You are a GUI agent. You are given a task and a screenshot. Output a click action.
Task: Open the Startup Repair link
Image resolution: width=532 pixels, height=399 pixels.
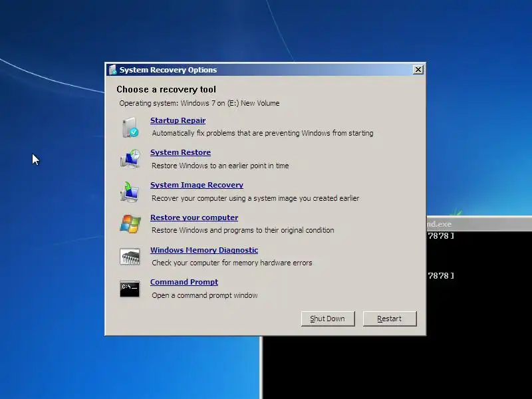[x=178, y=120]
